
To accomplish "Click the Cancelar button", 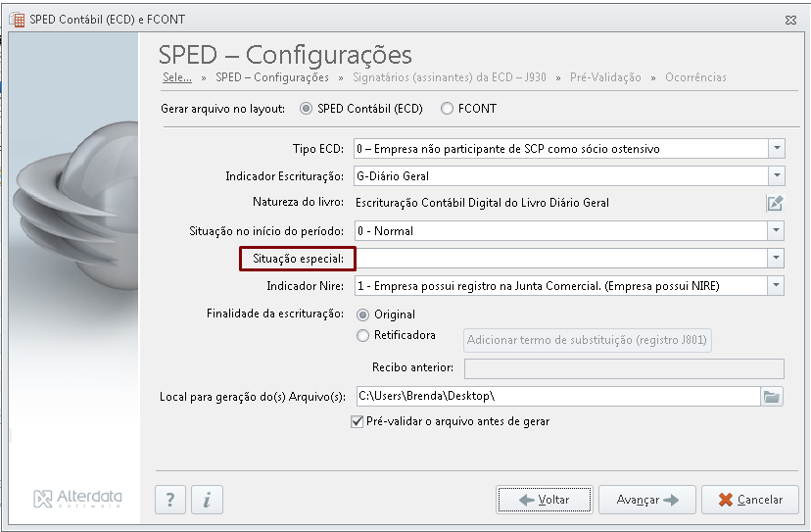I will tap(750, 500).
